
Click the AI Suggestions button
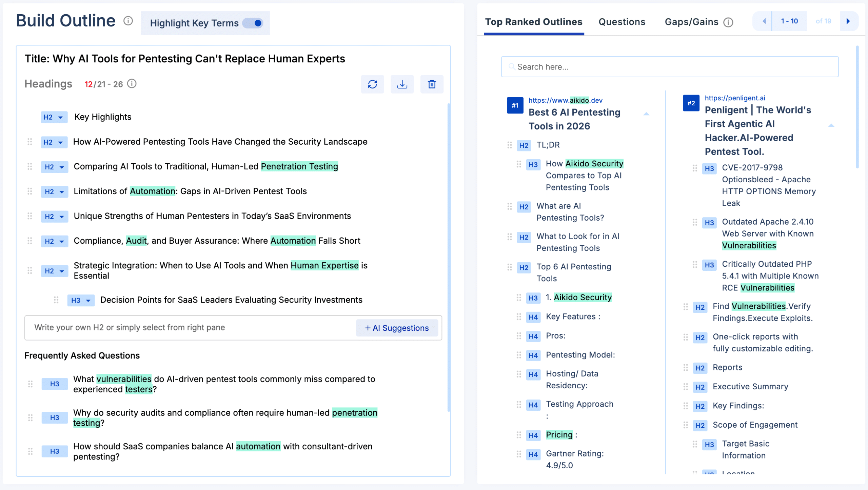point(397,328)
